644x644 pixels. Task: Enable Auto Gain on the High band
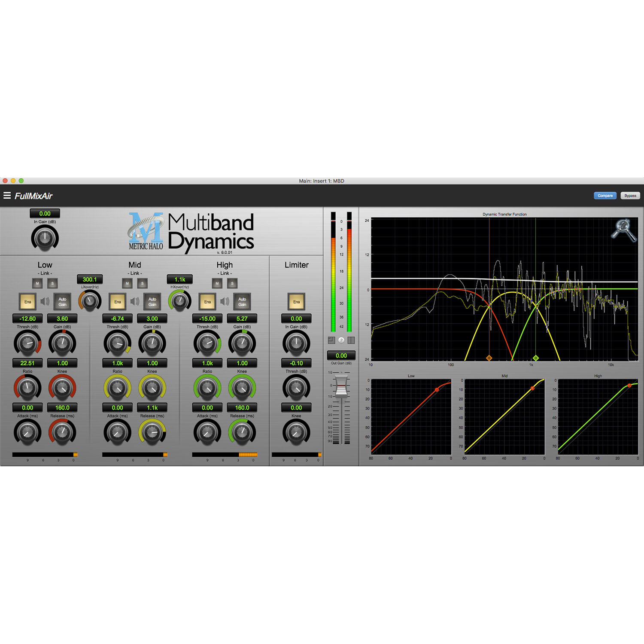pos(242,301)
